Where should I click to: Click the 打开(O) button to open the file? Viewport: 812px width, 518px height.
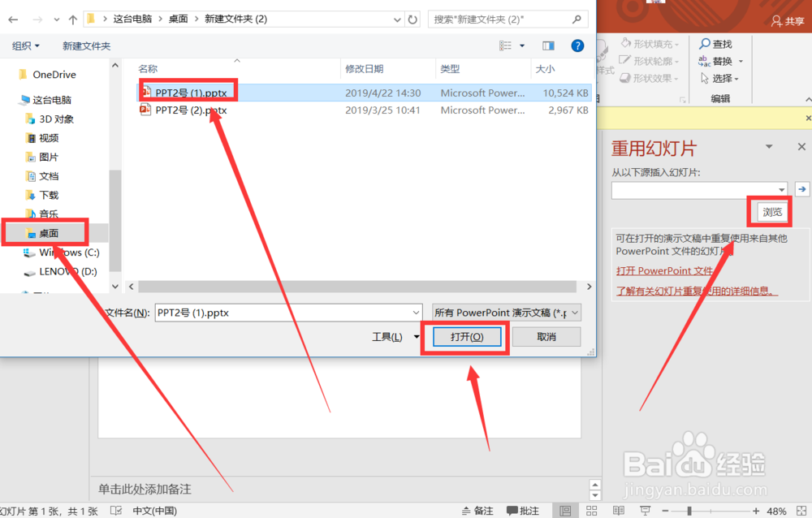(465, 336)
